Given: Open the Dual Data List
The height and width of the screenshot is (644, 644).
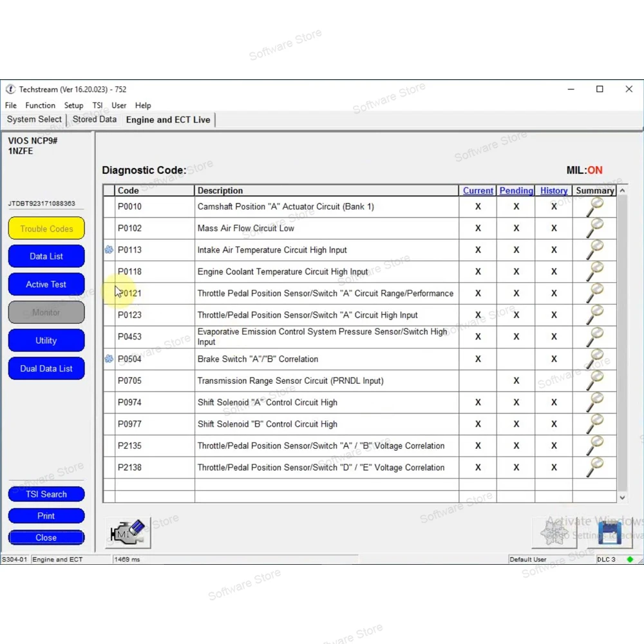Looking at the screenshot, I should (x=46, y=368).
